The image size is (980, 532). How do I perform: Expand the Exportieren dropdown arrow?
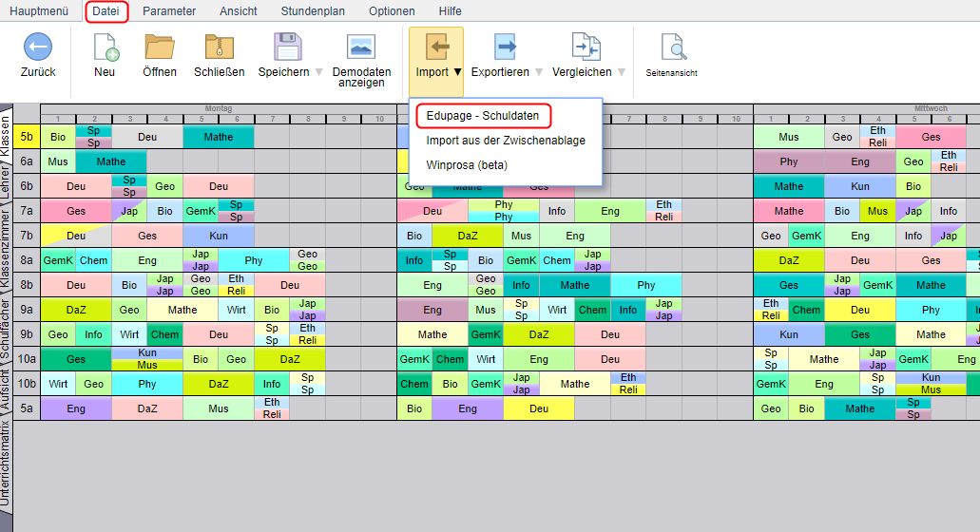coord(539,72)
